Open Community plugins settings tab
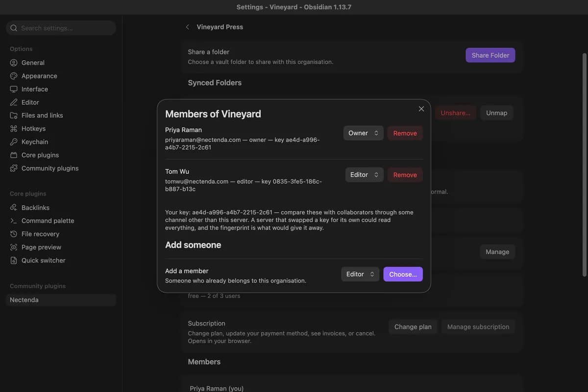The width and height of the screenshot is (588, 392). coord(61,168)
